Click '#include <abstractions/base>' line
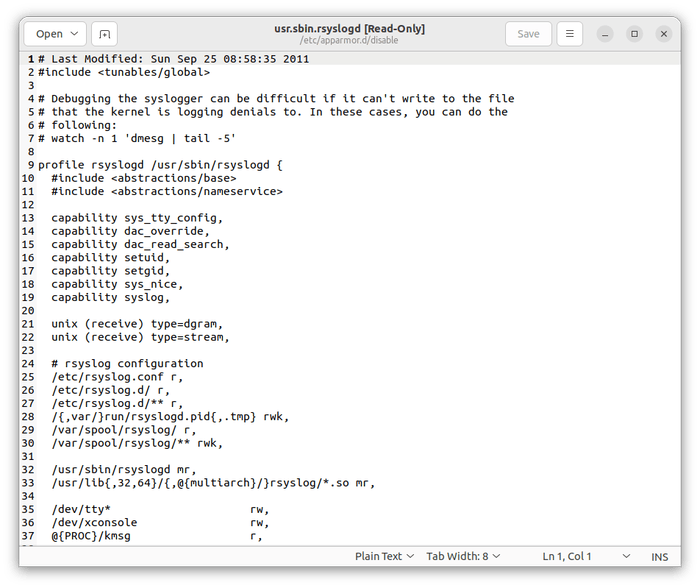The image size is (700, 588). [144, 178]
